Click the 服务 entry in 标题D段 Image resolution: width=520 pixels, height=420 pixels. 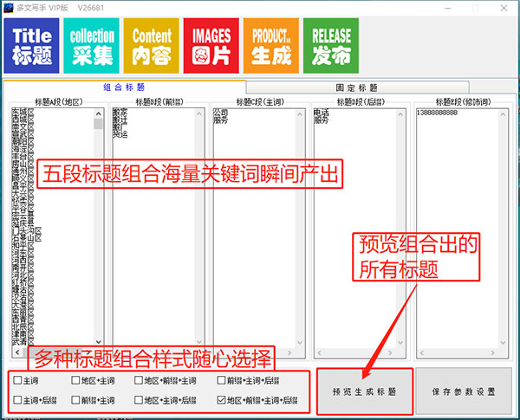coord(321,120)
